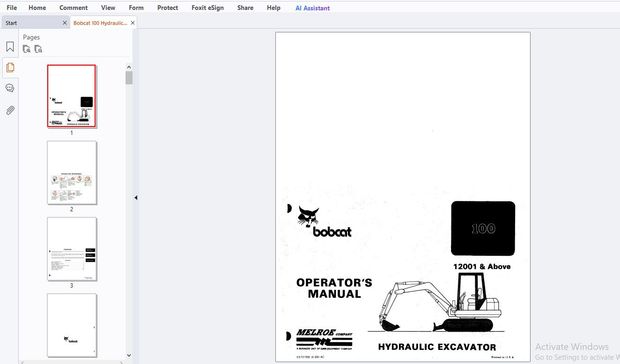Open the Help menu
Image resolution: width=620 pixels, height=364 pixels.
coord(273,8)
